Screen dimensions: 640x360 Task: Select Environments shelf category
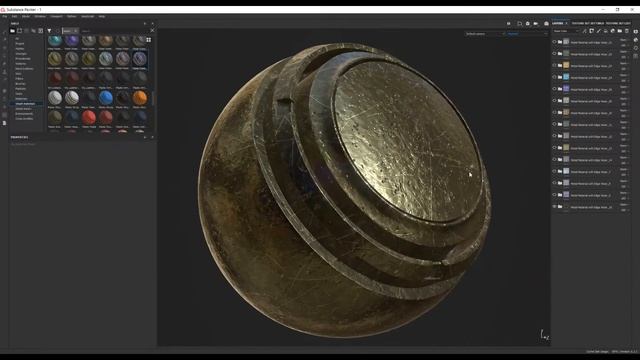[24, 113]
